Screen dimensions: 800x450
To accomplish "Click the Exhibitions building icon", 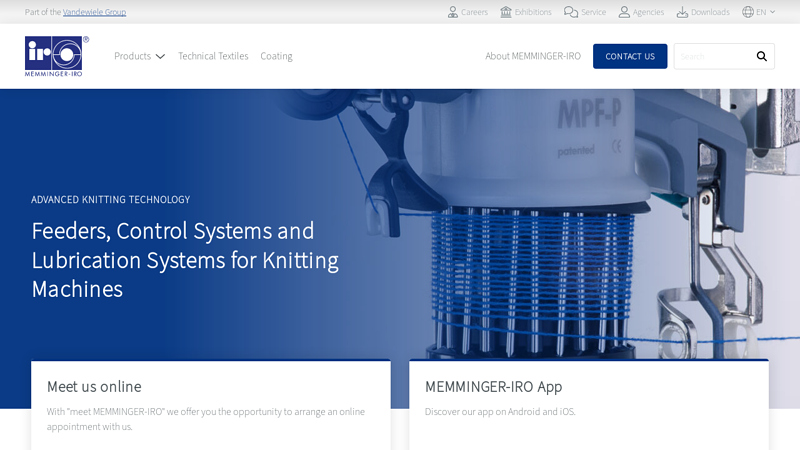I will coord(506,12).
